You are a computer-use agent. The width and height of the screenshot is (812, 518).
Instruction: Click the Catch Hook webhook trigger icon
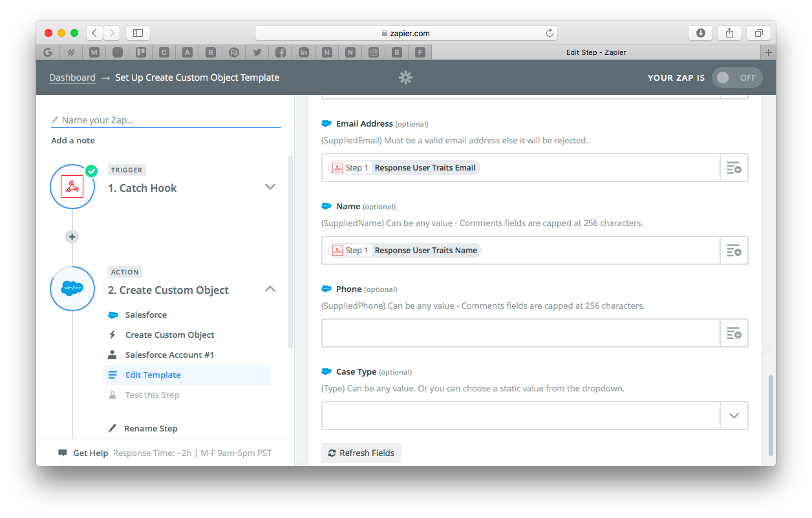[72, 187]
